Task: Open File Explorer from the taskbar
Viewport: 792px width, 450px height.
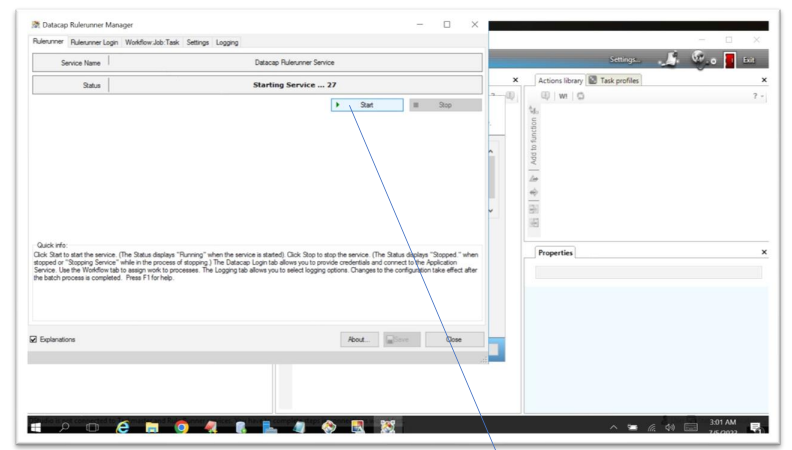Action: [152, 427]
